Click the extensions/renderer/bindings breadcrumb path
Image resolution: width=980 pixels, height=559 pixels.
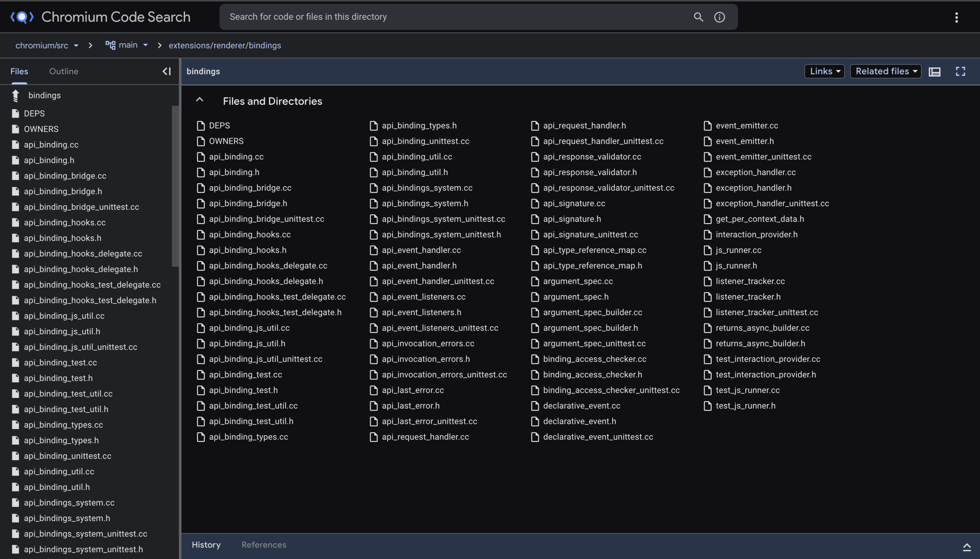[x=225, y=46]
